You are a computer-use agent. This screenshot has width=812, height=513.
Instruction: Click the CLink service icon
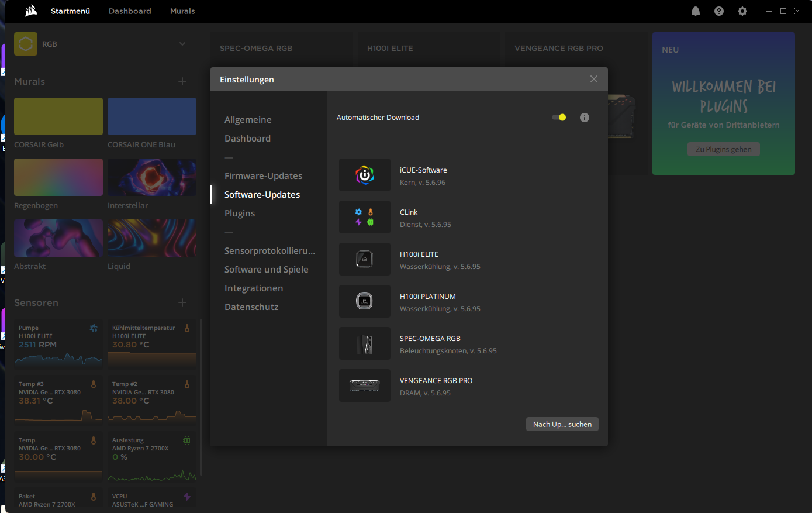[x=365, y=217]
